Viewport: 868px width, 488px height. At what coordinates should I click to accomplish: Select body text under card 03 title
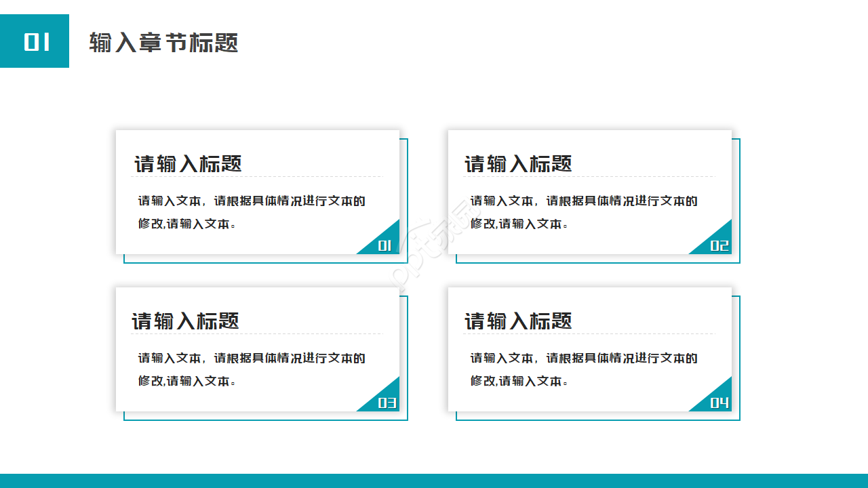[251, 367]
